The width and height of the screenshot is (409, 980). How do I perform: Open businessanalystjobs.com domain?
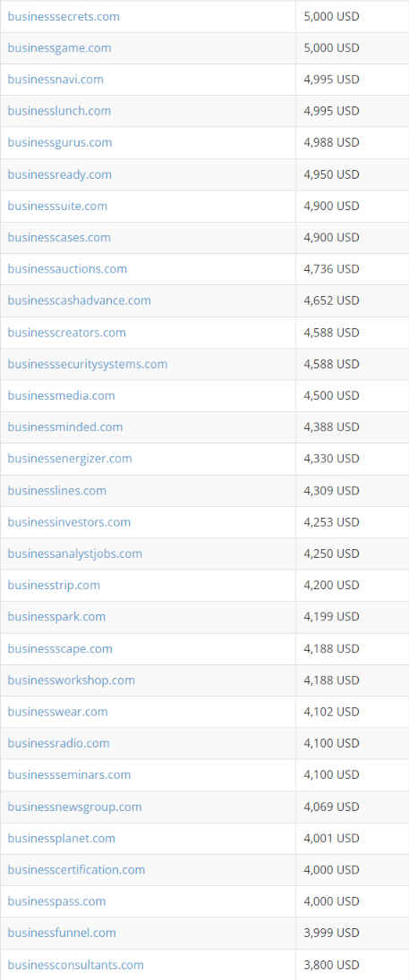click(x=74, y=553)
